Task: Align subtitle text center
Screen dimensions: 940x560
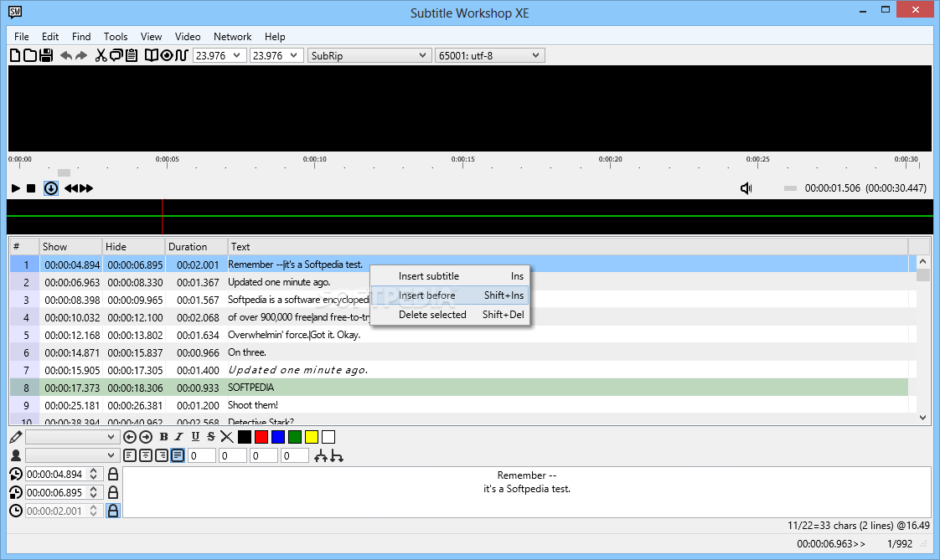Action: pos(146,456)
